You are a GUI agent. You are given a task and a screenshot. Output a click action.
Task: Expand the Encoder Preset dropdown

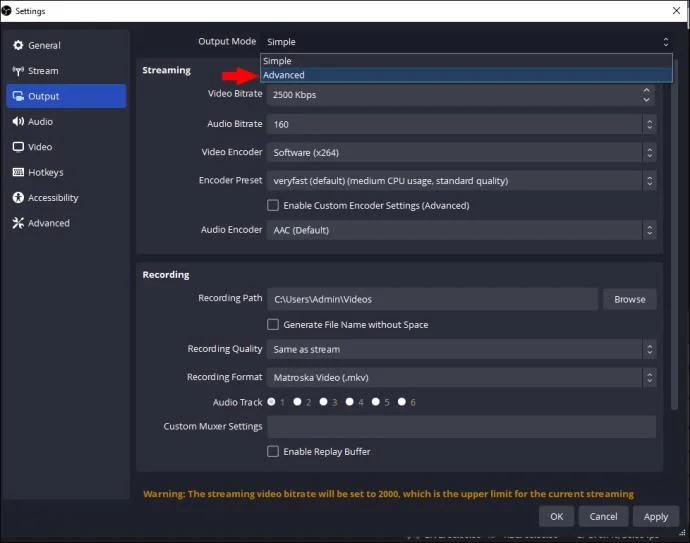tap(461, 181)
